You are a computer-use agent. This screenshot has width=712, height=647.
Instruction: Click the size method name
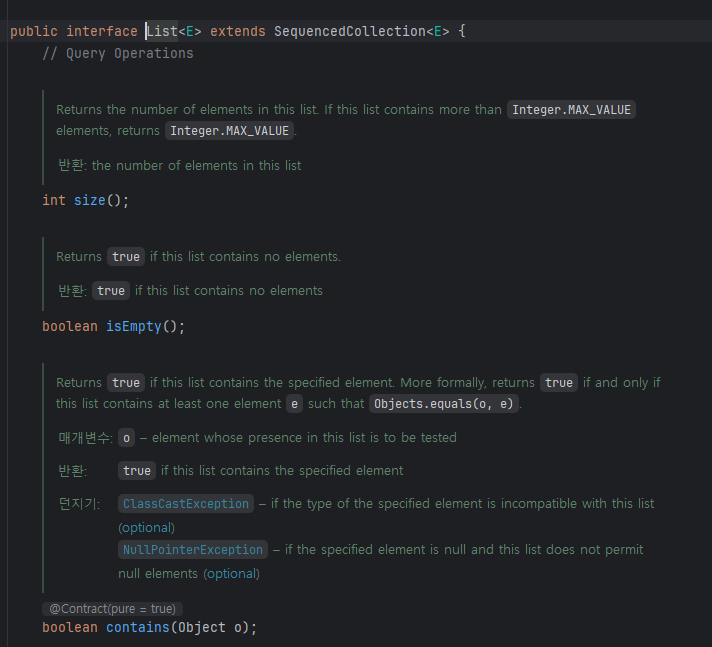click(x=89, y=200)
